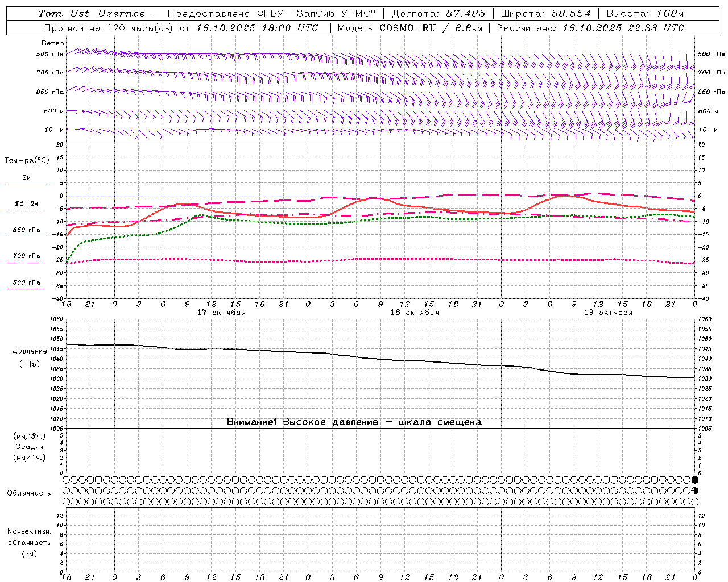728x582 pixels.
Task: Click the (мм/3ч.) precipitation unit label
Action: click(29, 436)
